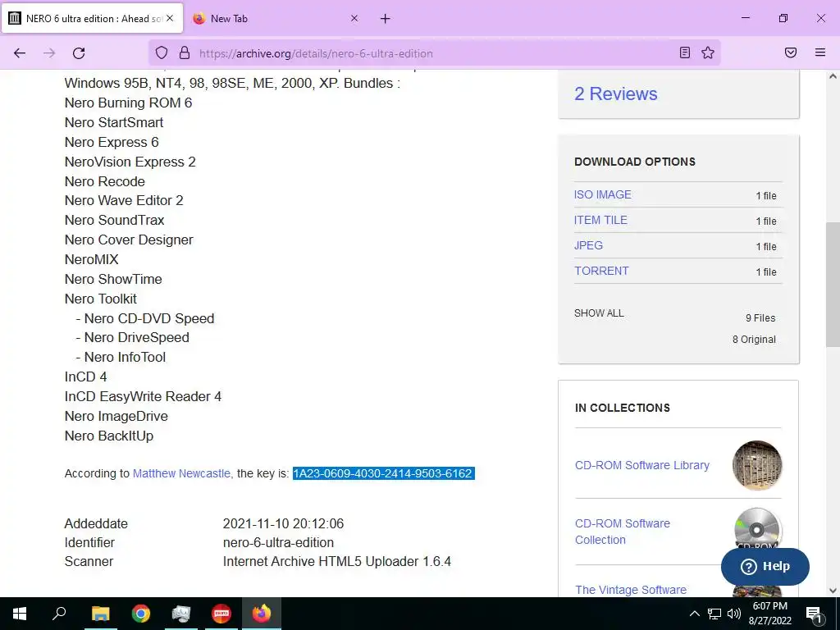Bookmark this page with the star icon
Screen dimensions: 840x630
click(708, 52)
